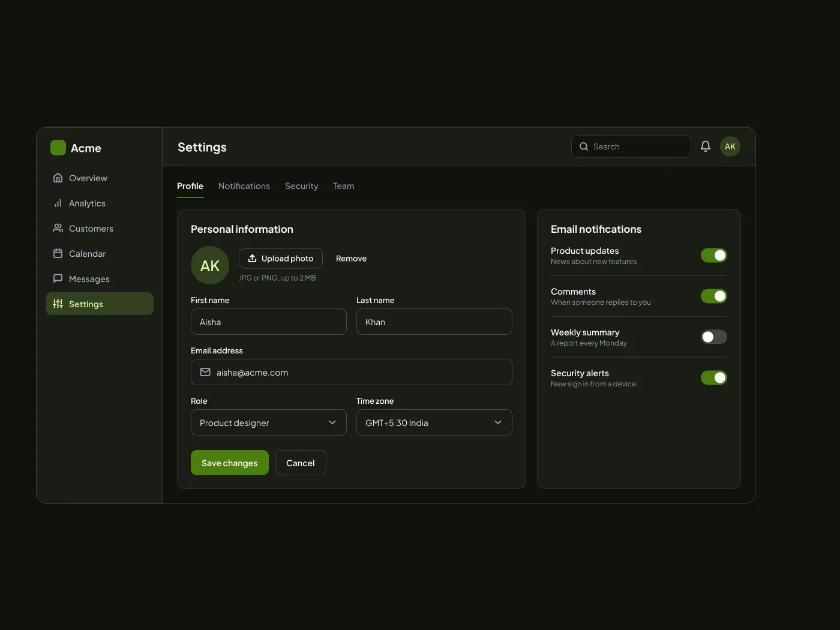840x630 pixels.
Task: Open the AK user avatar menu
Action: tap(730, 146)
